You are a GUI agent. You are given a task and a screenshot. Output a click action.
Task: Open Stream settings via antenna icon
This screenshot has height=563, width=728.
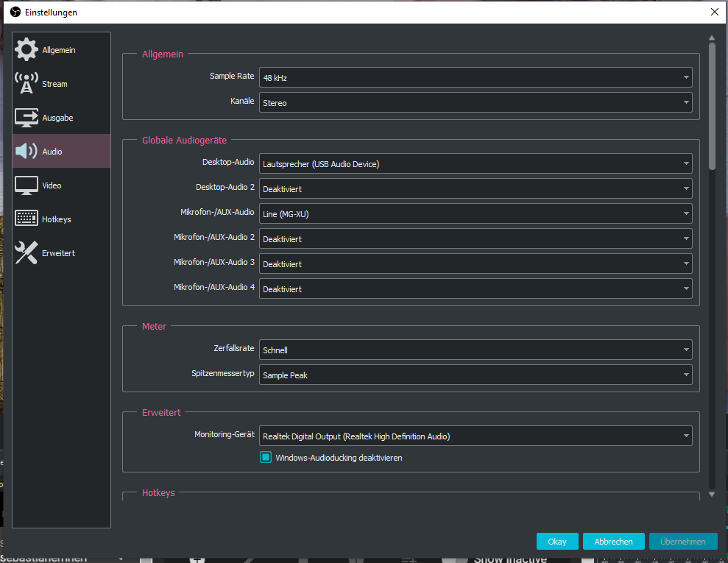tap(26, 84)
